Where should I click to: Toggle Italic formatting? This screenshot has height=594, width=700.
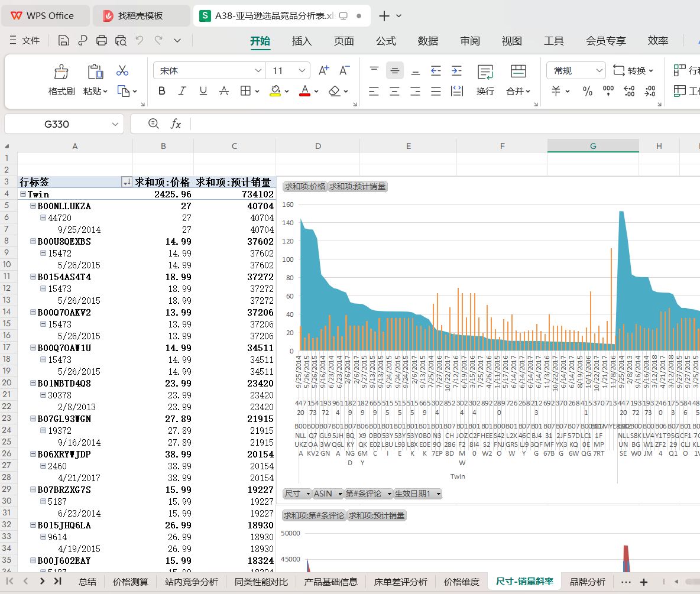pyautogui.click(x=182, y=91)
